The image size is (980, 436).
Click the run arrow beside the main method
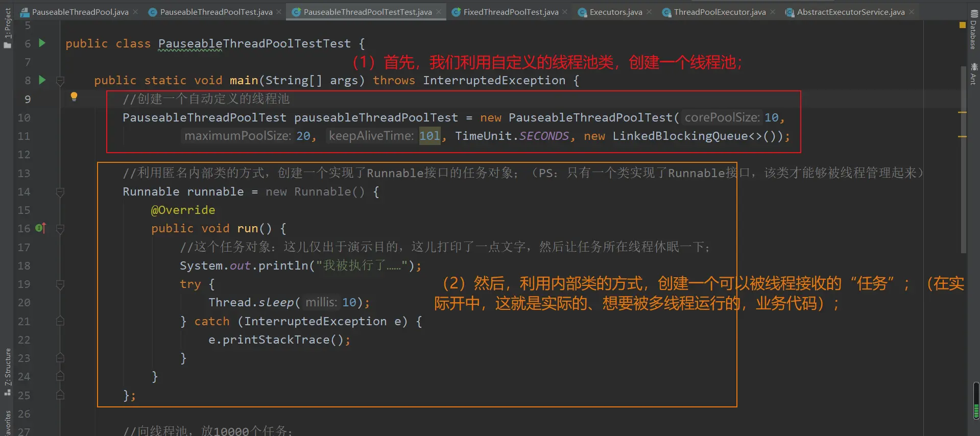[x=42, y=80]
